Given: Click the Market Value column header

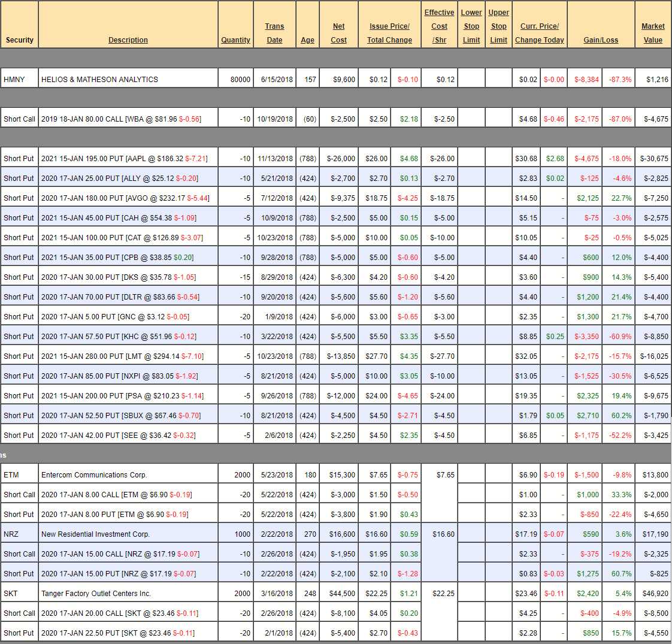Looking at the screenshot, I should tap(653, 33).
